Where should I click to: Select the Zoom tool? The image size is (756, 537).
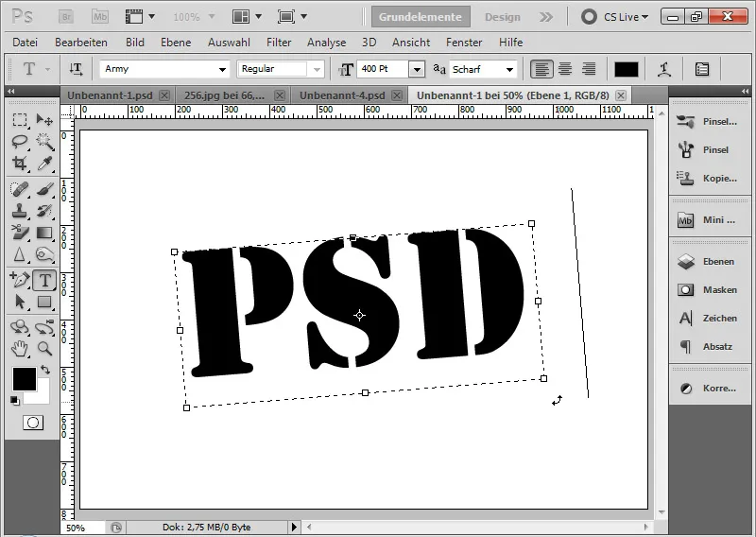tap(44, 348)
